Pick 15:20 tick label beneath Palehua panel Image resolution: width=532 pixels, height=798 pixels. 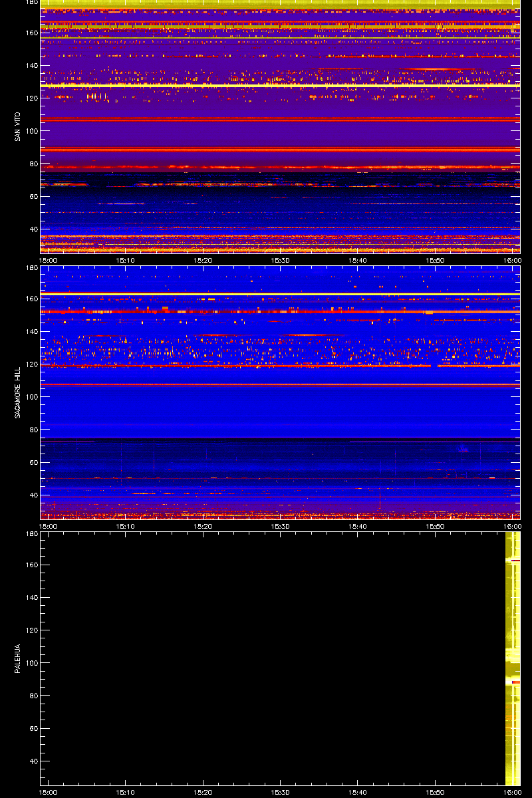click(203, 792)
